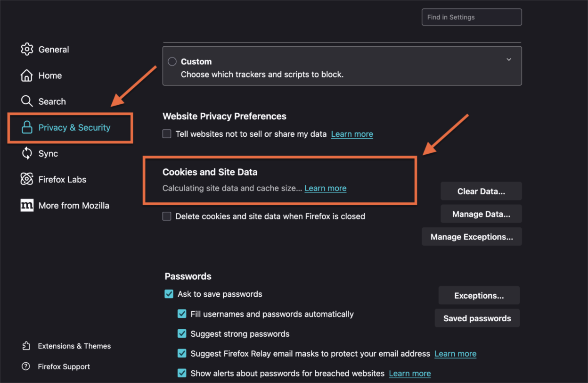This screenshot has width=588, height=383.
Task: Open Learn more link for Firefox Relay
Action: point(456,354)
